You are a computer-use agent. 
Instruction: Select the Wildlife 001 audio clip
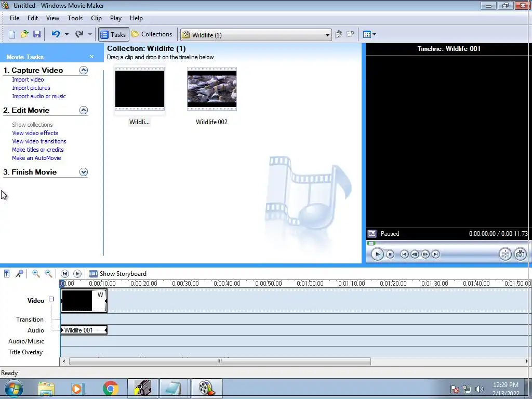pos(84,330)
